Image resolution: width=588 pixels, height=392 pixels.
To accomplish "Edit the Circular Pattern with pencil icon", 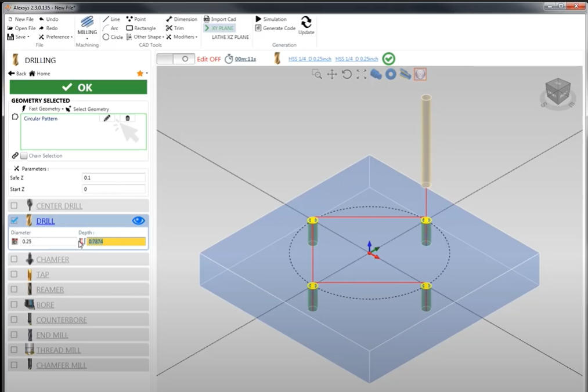I will [107, 118].
